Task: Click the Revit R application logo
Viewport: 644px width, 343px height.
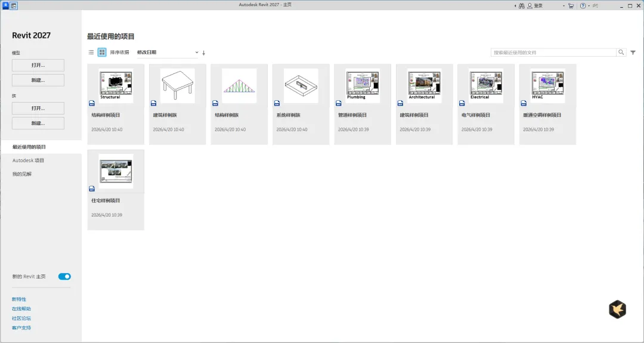Action: coord(6,6)
